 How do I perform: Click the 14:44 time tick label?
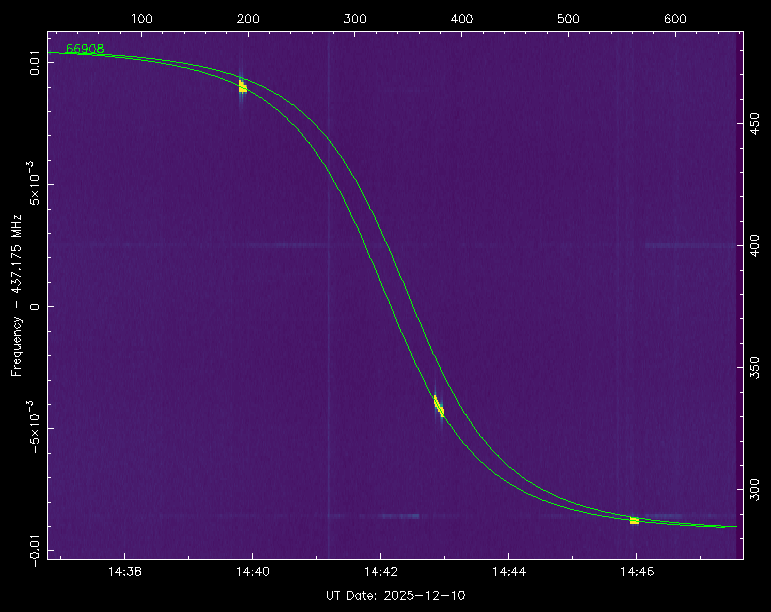coord(509,573)
